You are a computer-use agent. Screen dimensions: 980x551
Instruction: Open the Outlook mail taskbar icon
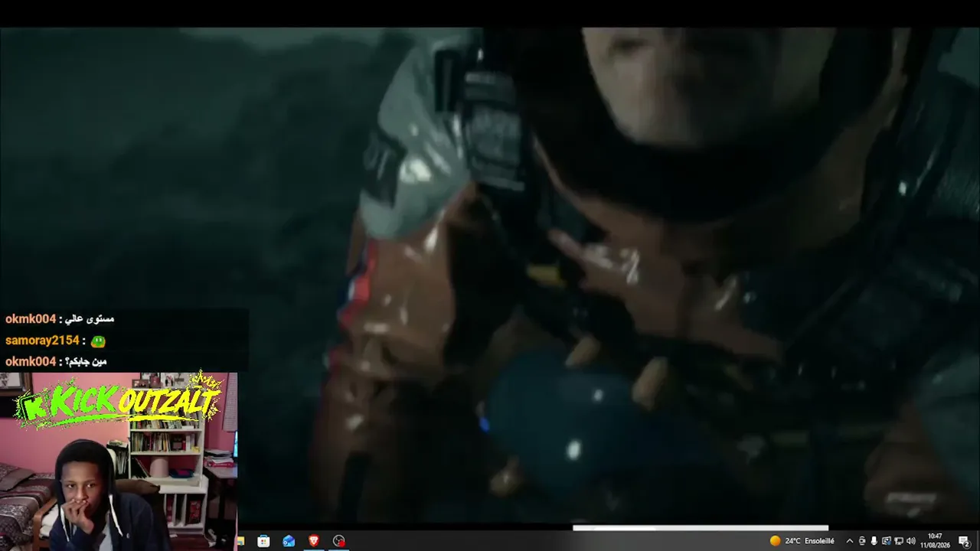pos(289,541)
